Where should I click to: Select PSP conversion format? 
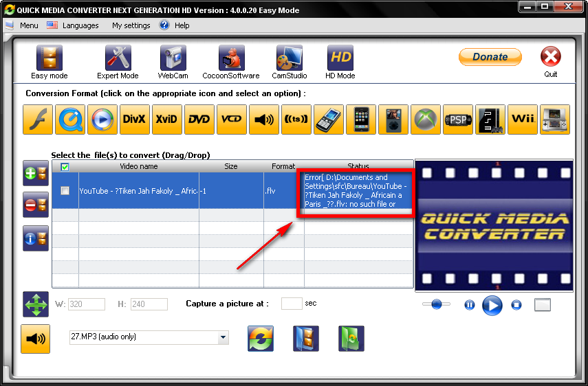pos(458,120)
